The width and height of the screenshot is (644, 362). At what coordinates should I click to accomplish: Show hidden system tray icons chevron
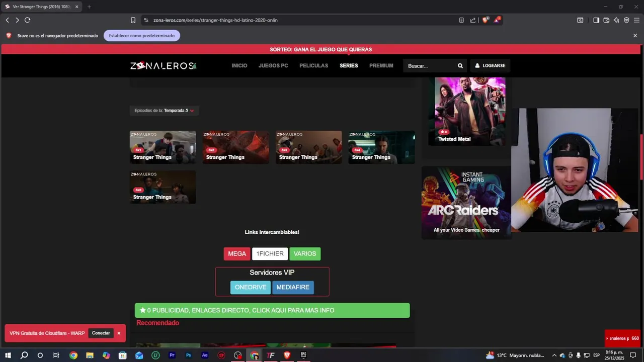tap(554, 355)
